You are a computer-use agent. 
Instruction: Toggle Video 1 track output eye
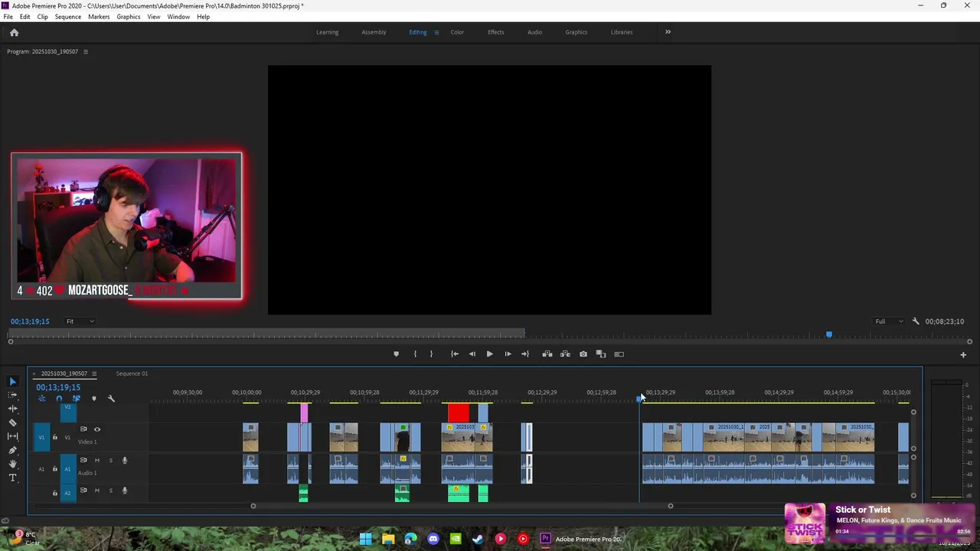[x=97, y=429]
